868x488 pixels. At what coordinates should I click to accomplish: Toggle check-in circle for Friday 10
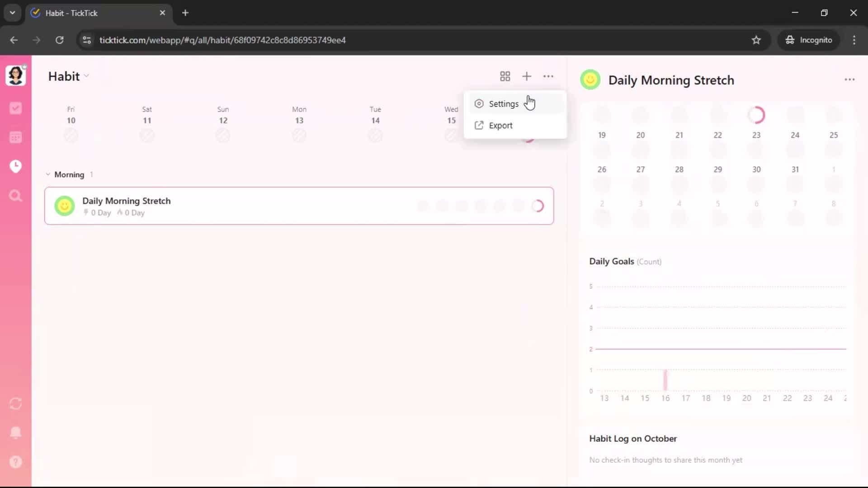click(71, 135)
